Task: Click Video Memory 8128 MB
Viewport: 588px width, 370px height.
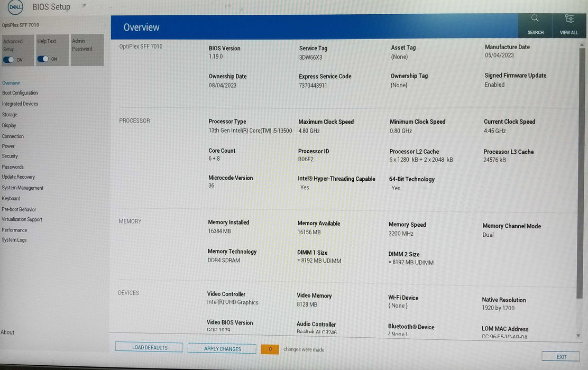Action: pos(307,304)
